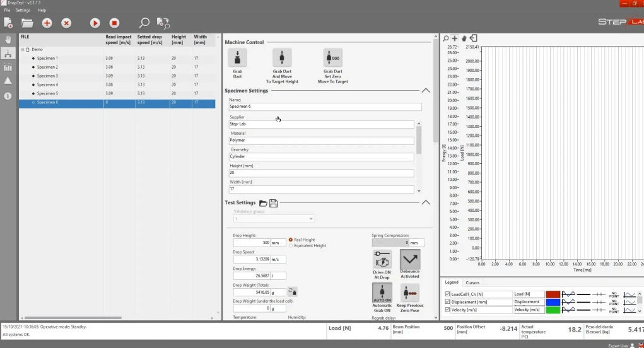This screenshot has width=644, height=348.
Task: Select the graph pan hand tool
Action: 464,38
